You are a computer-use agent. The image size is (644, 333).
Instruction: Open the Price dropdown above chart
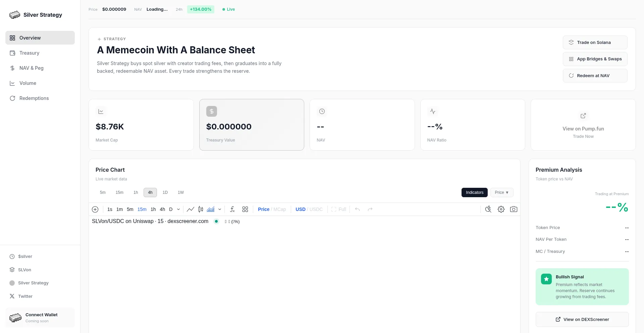pyautogui.click(x=502, y=192)
